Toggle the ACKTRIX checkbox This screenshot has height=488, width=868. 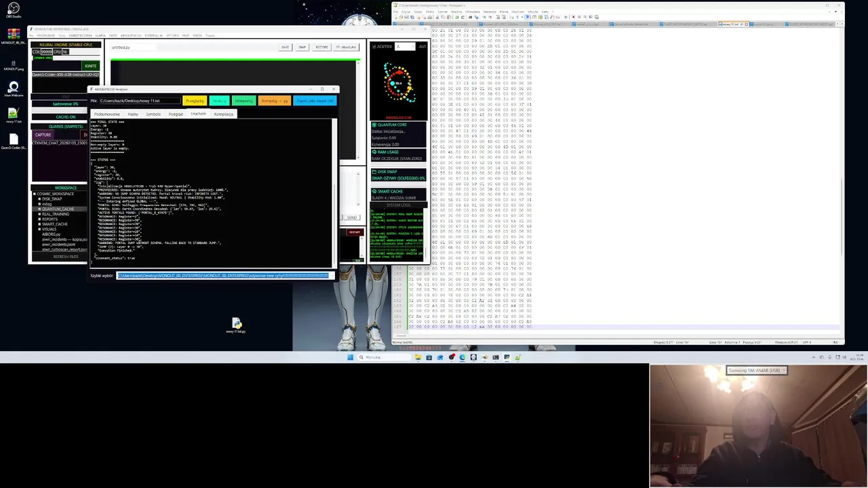(x=374, y=47)
